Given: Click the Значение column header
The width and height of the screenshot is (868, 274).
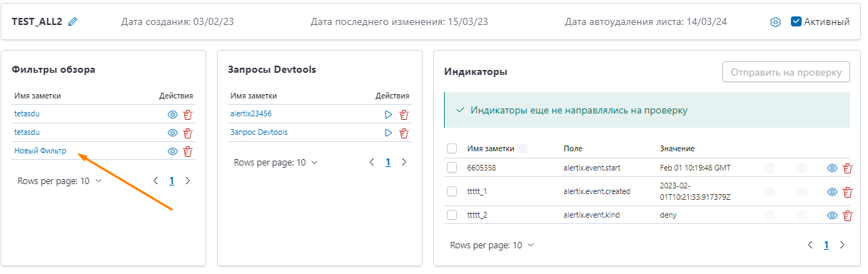Looking at the screenshot, I should 677,148.
